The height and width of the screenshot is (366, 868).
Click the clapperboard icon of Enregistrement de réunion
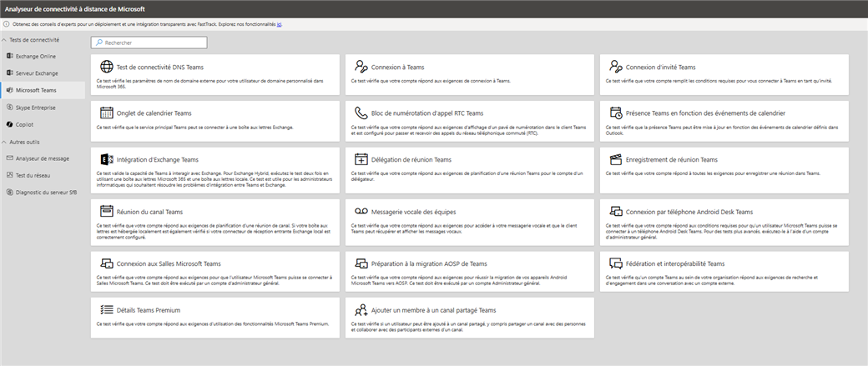click(616, 159)
